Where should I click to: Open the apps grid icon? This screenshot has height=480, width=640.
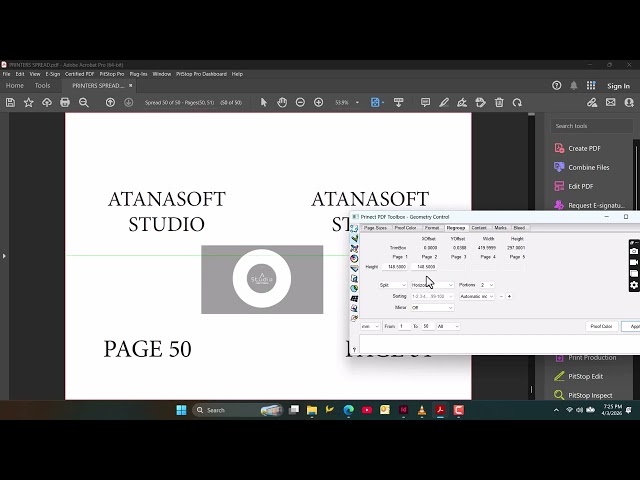[x=591, y=85]
